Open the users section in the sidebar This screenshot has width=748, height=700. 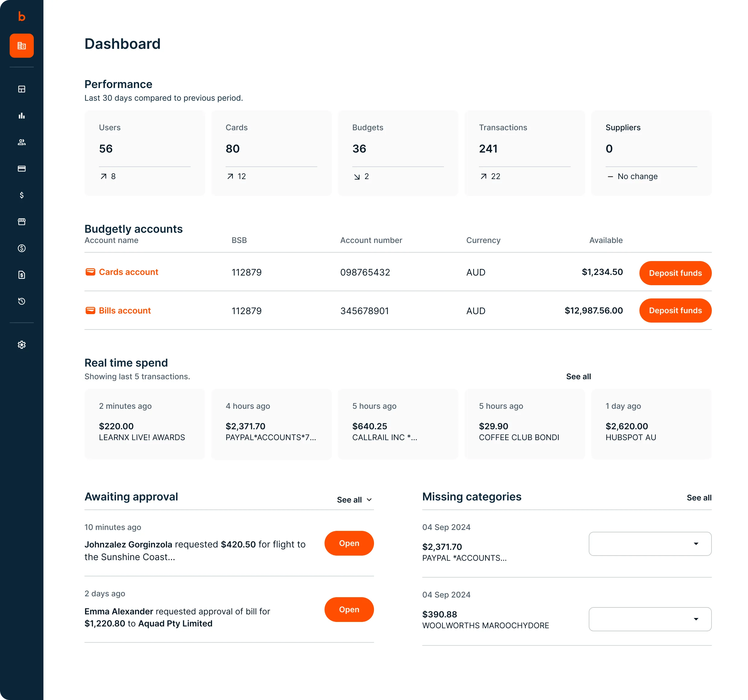pos(22,142)
